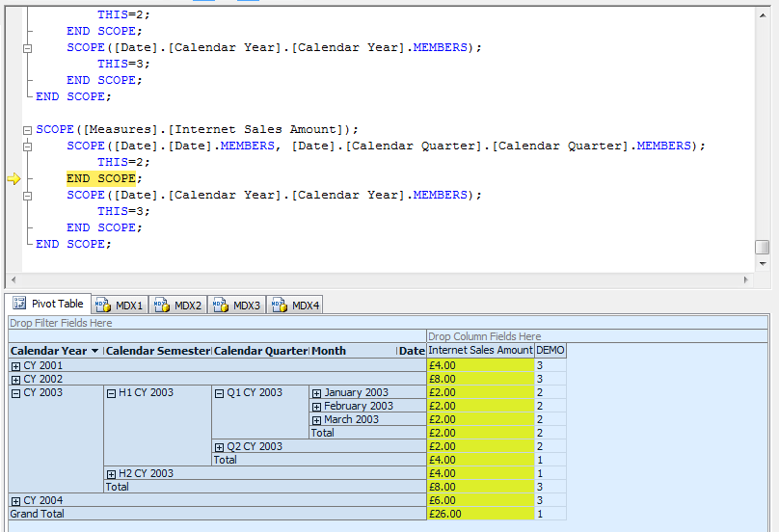Click the CY 2004 £6.00 cell
Image resolution: width=779 pixels, height=532 pixels.
tap(480, 500)
